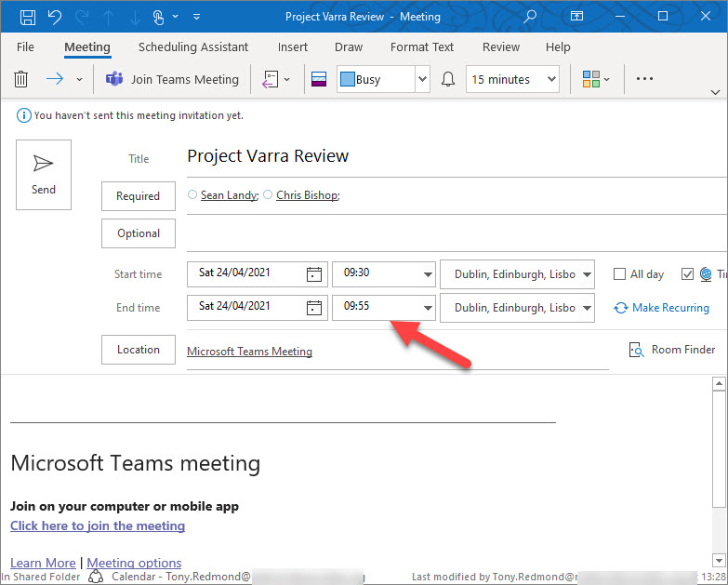Click the Save icon in title bar
The image size is (728, 585).
pos(28,17)
